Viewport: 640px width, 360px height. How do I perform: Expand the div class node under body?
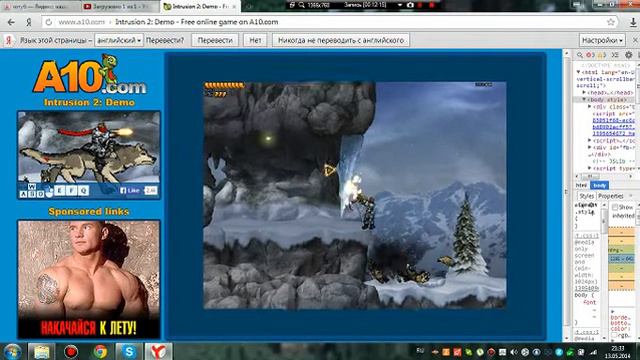[x=589, y=106]
